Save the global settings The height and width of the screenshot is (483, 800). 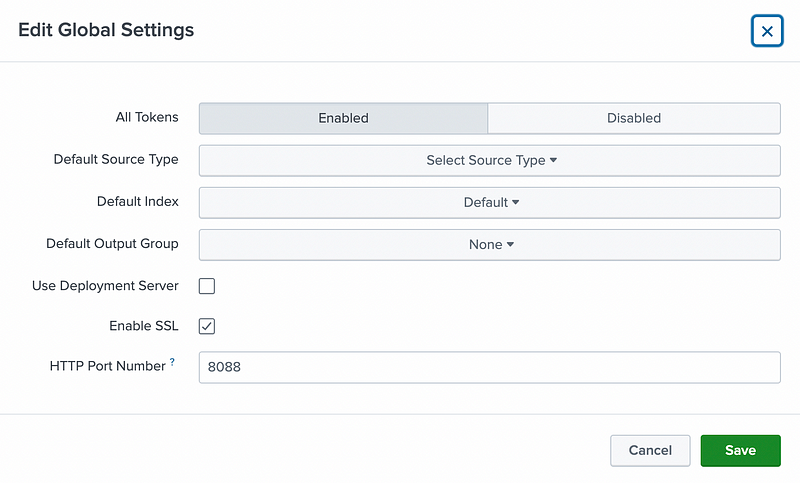click(x=740, y=450)
